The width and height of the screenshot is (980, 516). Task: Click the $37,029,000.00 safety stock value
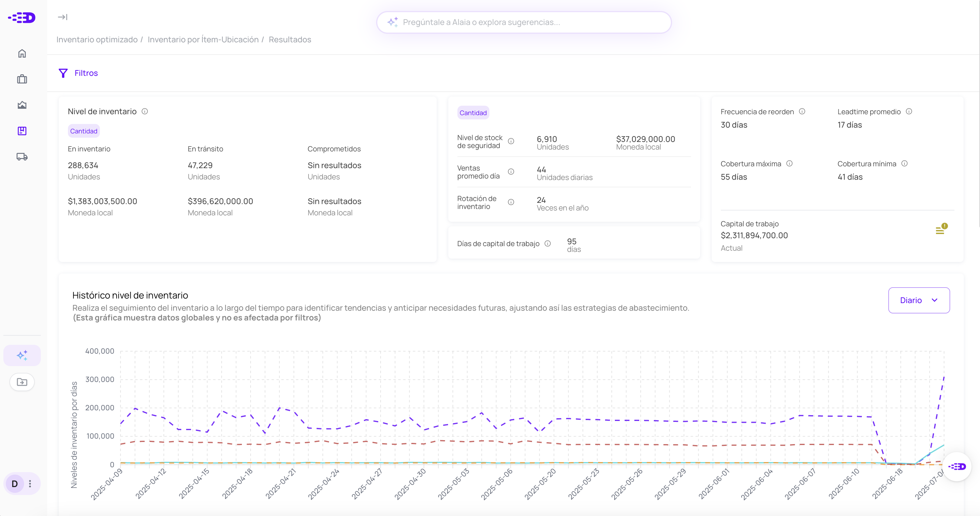click(x=646, y=139)
